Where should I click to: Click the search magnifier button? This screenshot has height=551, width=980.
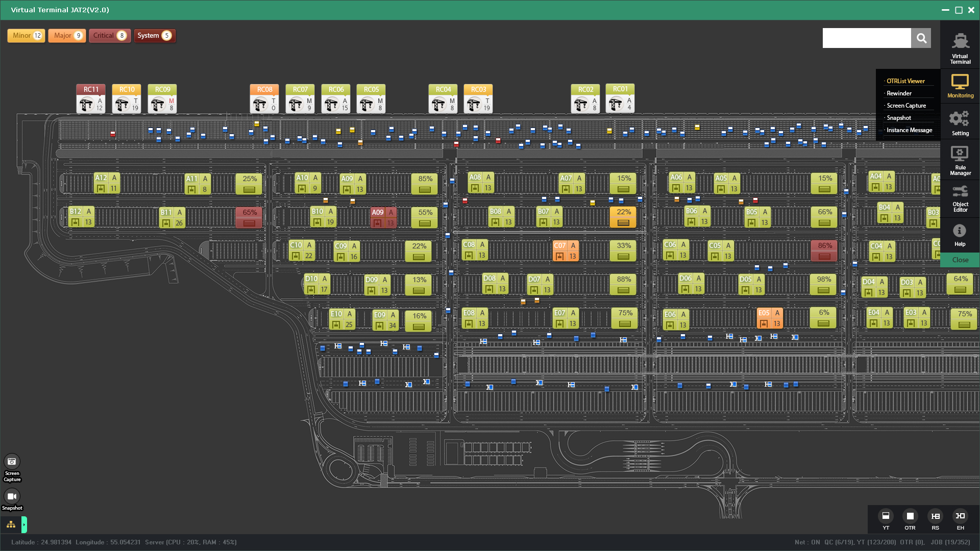point(921,38)
